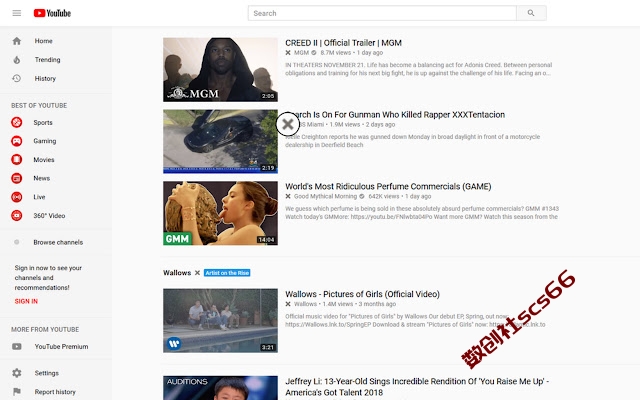The image size is (640, 400).
Task: Open the GMM perfume commercials thumbnail
Action: pos(220,213)
